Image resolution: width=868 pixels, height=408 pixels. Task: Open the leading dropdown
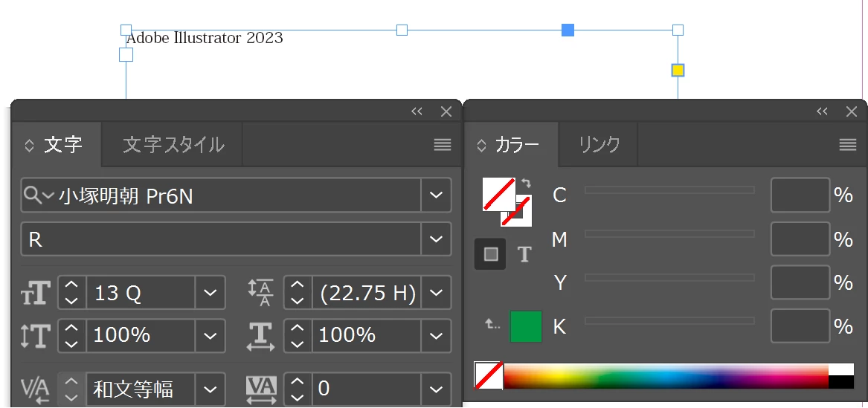(436, 293)
